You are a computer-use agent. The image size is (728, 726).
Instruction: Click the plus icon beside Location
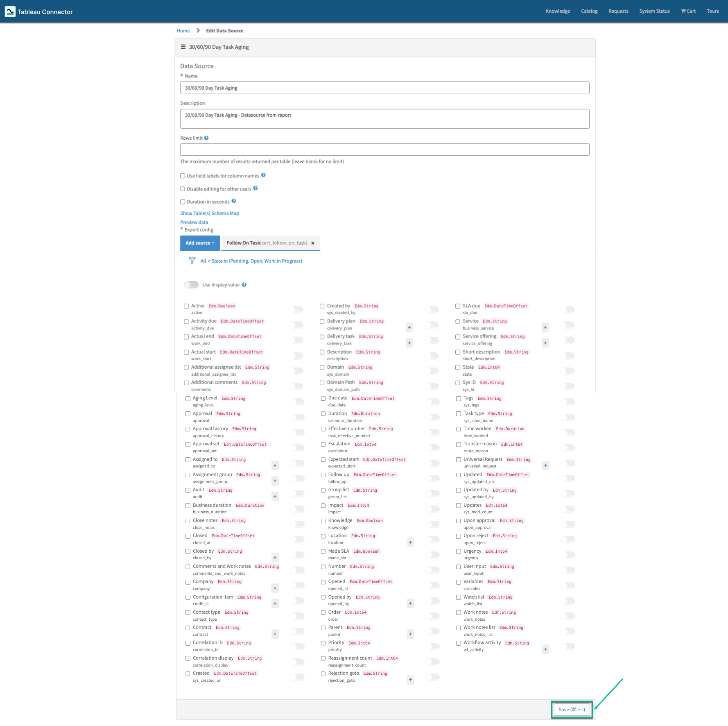(x=410, y=542)
